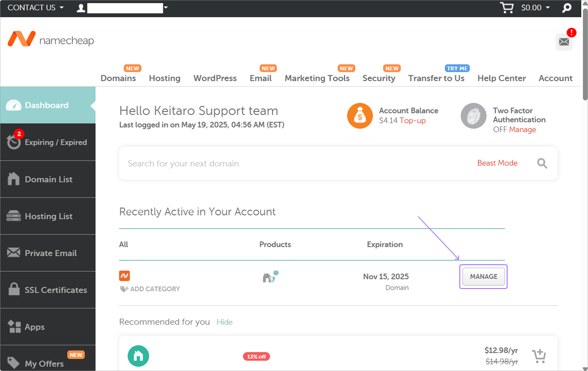Open Hosting List in sidebar
Image resolution: width=588 pixels, height=371 pixels.
[48, 216]
